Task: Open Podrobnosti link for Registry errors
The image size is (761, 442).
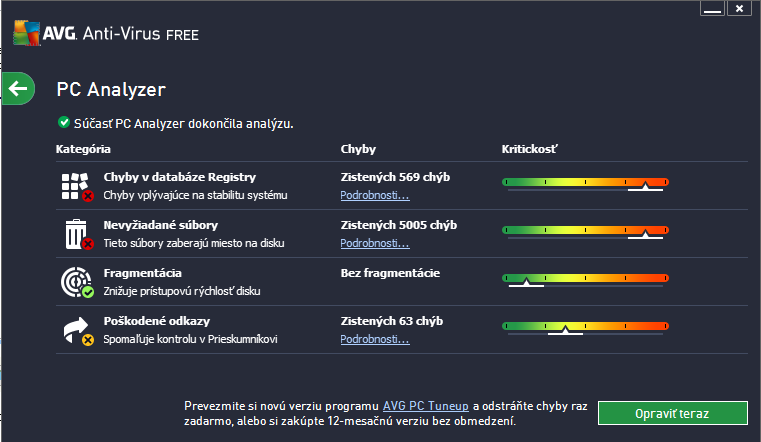Action: click(x=374, y=195)
